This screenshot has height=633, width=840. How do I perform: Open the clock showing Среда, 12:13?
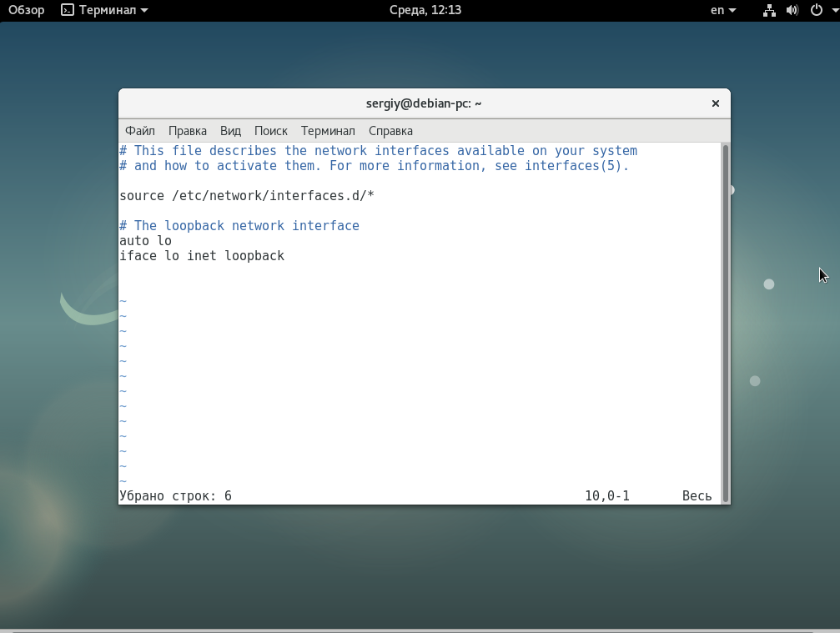pos(425,10)
